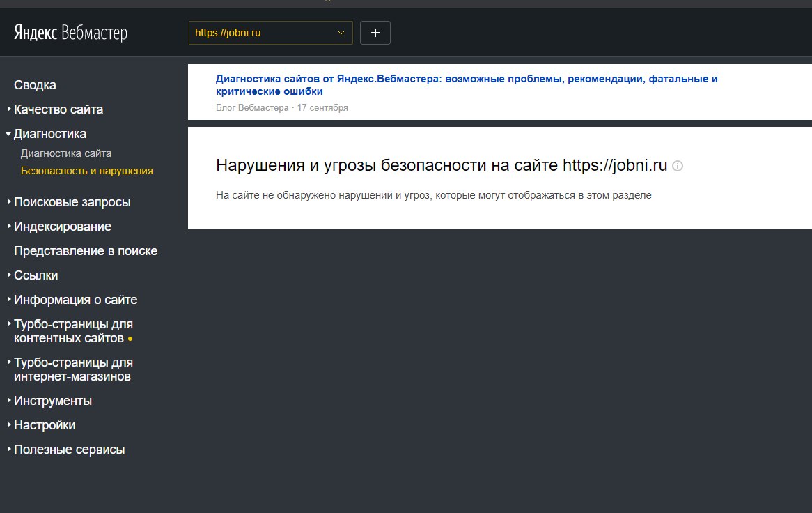Click the plus button to add site
Image resolution: width=812 pixels, height=513 pixels.
[375, 33]
